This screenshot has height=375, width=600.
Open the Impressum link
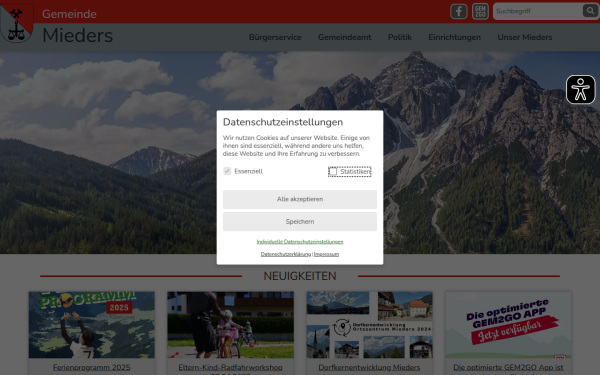click(326, 254)
